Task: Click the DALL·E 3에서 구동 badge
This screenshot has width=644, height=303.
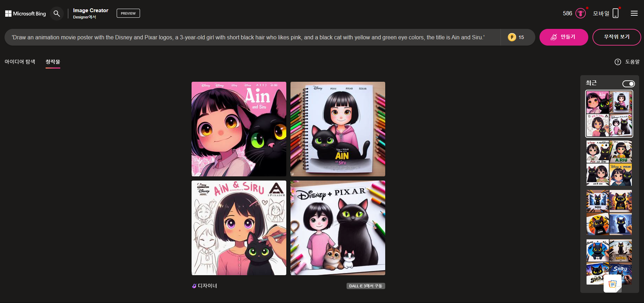Action: pyautogui.click(x=366, y=286)
